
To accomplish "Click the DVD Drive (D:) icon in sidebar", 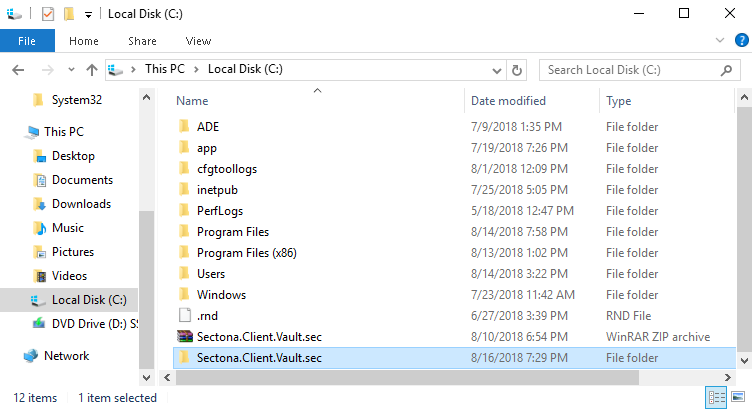I will coord(39,324).
